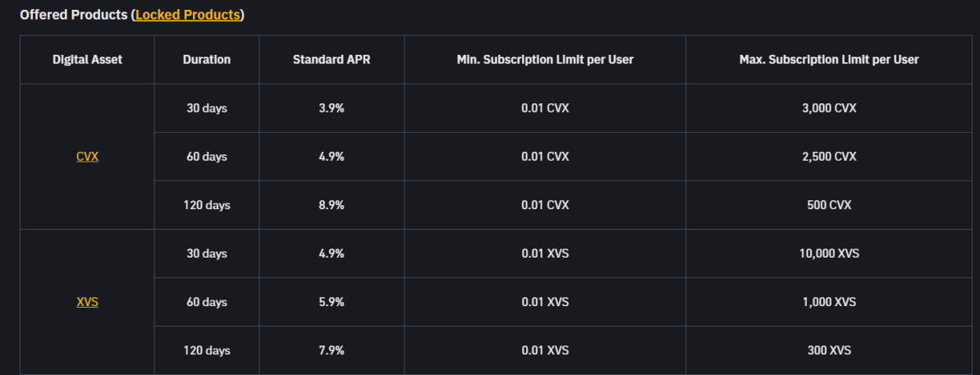This screenshot has height=375, width=980.
Task: Select the Max. Subscription Limit per User header
Action: click(829, 60)
